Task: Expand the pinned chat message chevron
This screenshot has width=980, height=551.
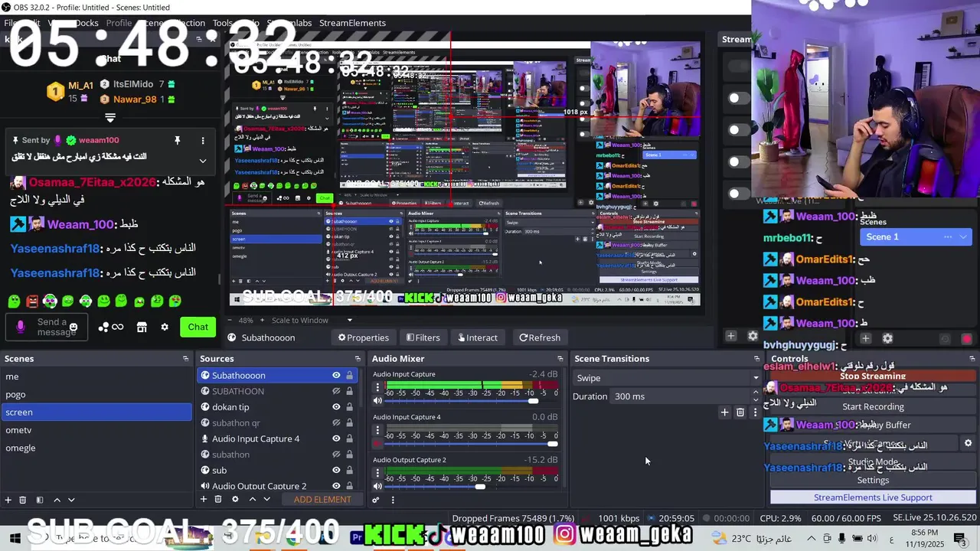Action: pos(203,161)
